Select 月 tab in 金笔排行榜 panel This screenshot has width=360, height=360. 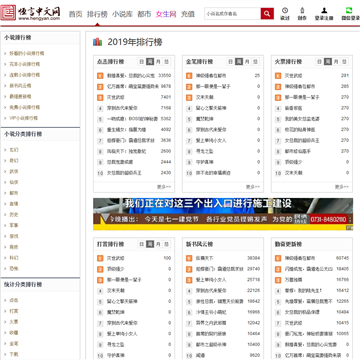(247, 62)
